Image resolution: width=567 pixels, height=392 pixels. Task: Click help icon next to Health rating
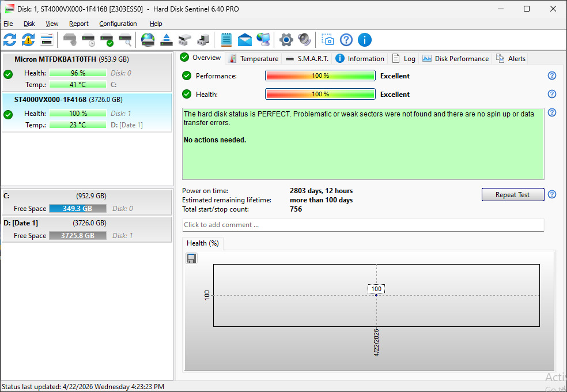(x=552, y=94)
